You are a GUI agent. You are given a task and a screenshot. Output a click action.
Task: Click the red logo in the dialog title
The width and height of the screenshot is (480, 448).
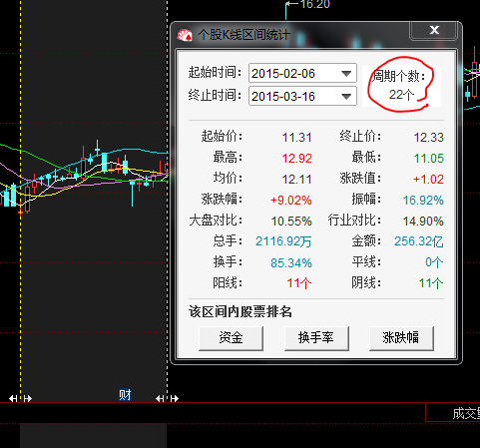(185, 35)
